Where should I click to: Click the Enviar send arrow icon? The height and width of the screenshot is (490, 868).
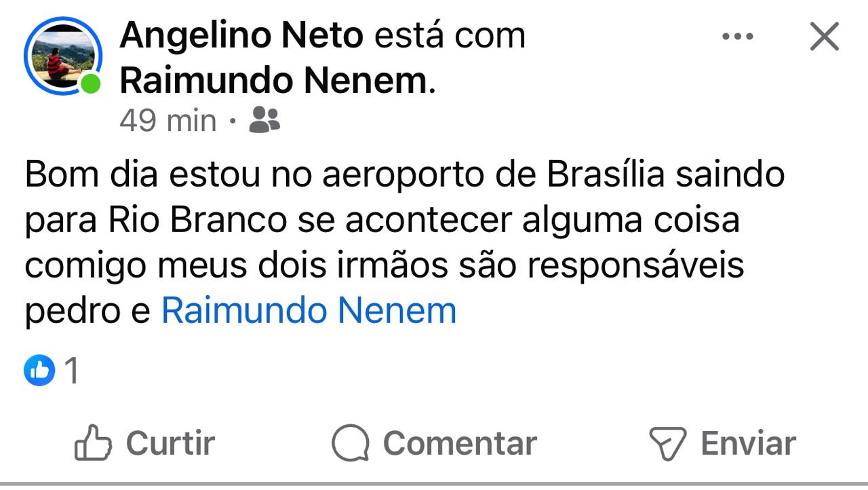(667, 443)
